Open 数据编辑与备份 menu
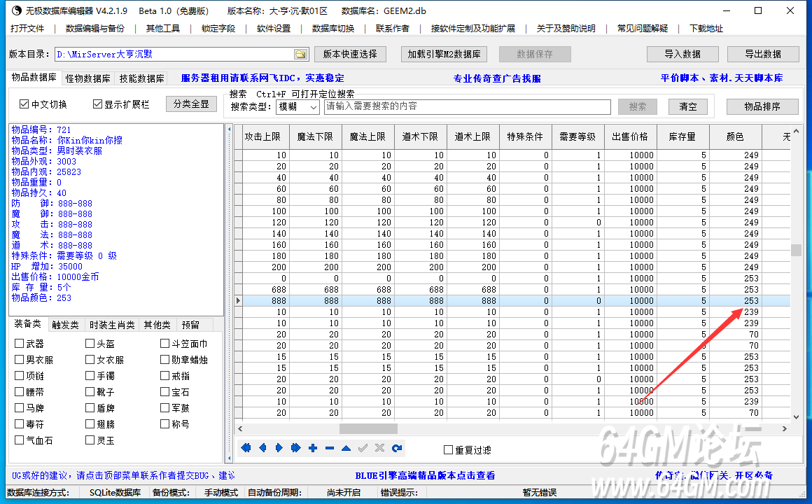This screenshot has width=812, height=504. pos(95,29)
